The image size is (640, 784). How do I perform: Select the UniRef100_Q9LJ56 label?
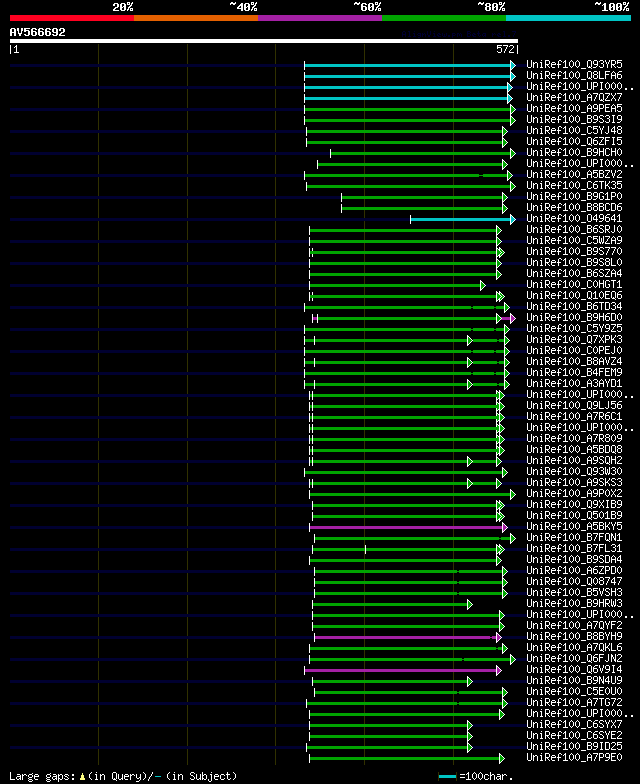pyautogui.click(x=574, y=406)
